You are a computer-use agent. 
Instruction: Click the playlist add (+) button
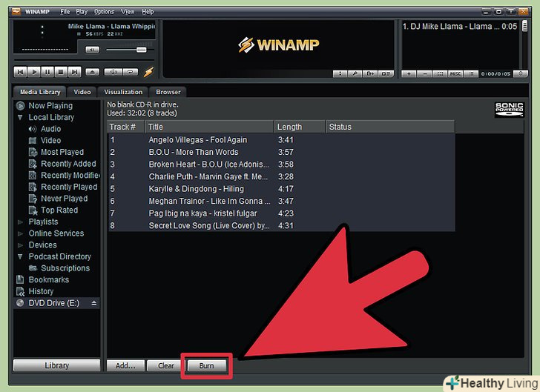point(409,73)
